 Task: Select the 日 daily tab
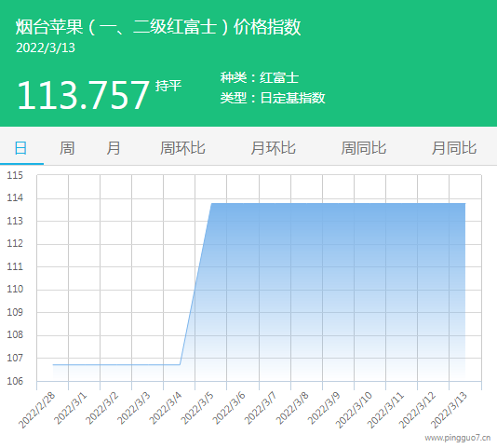click(x=20, y=148)
